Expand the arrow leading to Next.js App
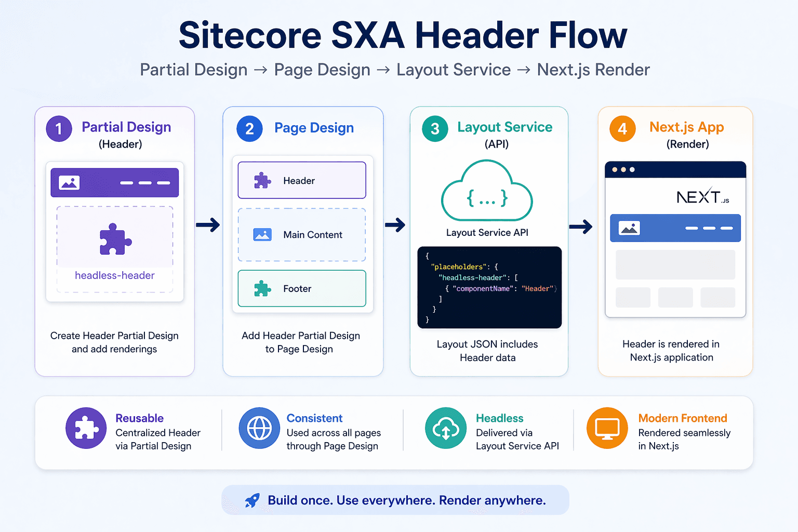 [x=582, y=227]
